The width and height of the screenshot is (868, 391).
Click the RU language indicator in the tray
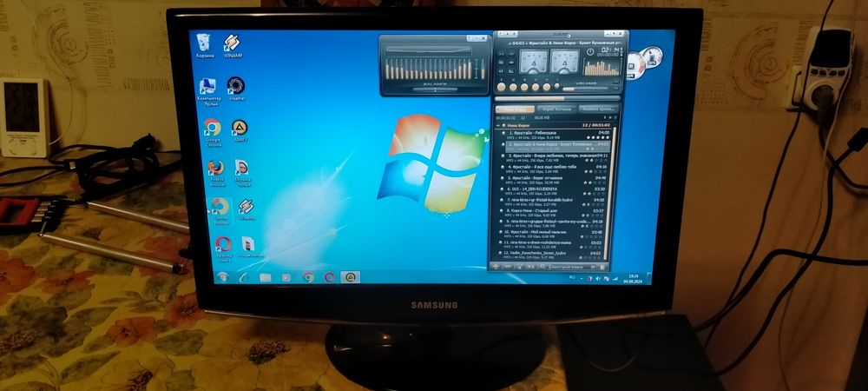[x=572, y=276]
